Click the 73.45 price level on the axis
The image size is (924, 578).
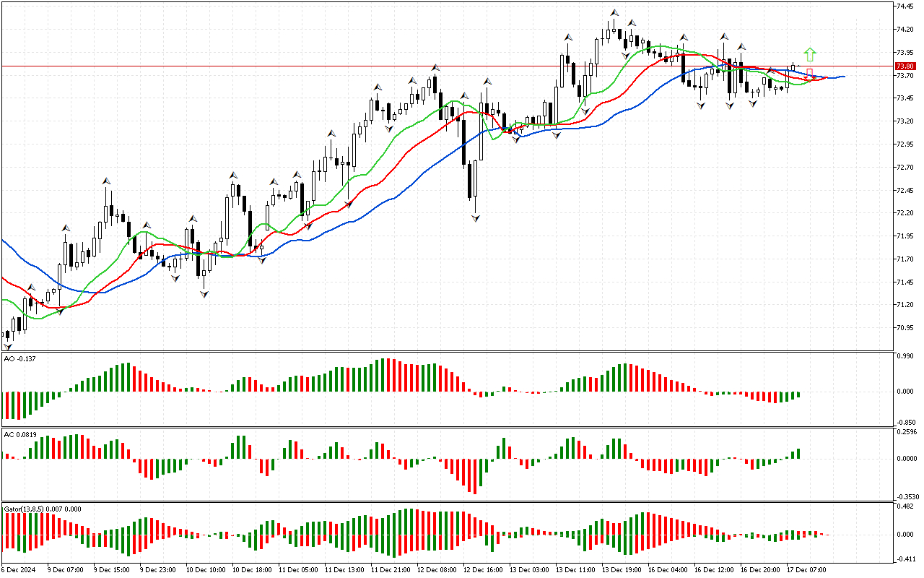click(x=905, y=98)
